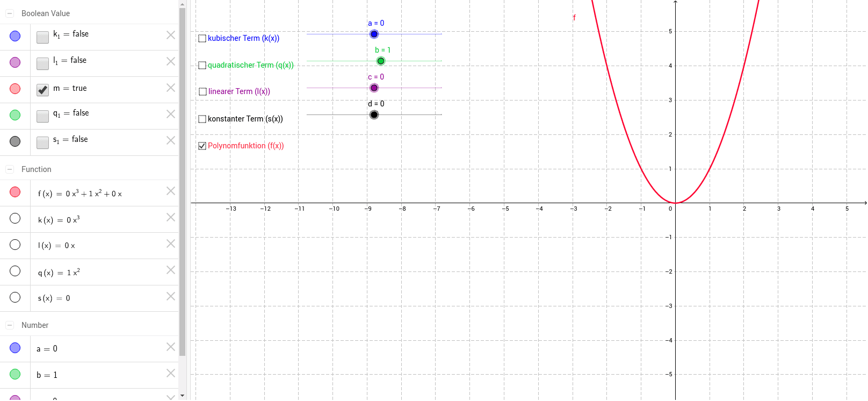The image size is (868, 401).
Task: Select the b = 1 entry in Number list
Action: pos(47,375)
